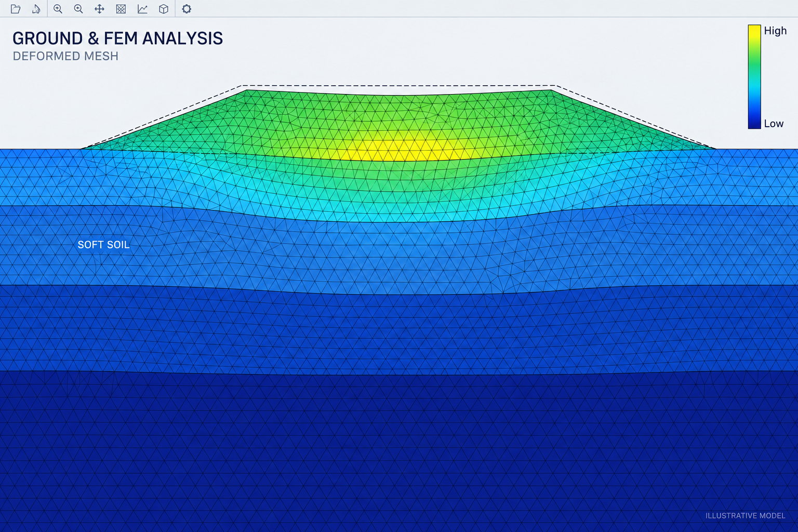Click the "Low" legend label
The image size is (798, 532).
(774, 124)
